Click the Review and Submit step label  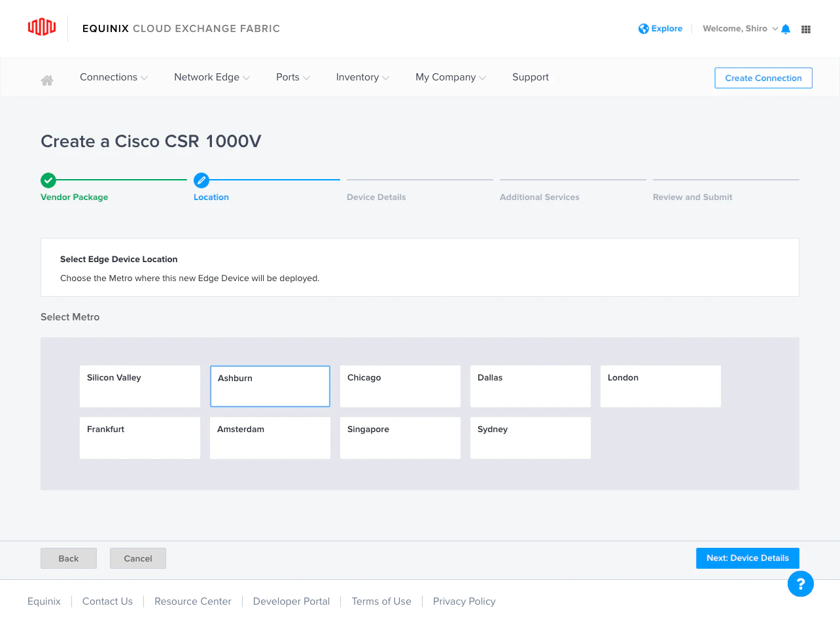click(x=693, y=197)
